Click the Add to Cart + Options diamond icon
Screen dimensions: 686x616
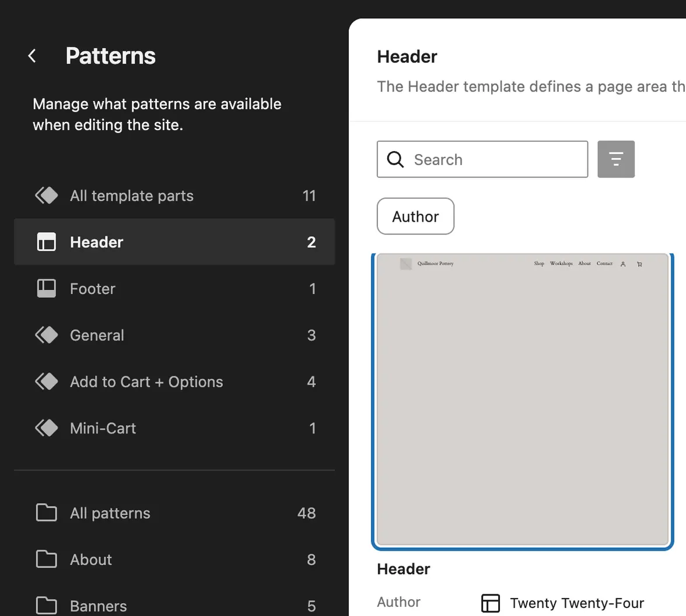[47, 381]
